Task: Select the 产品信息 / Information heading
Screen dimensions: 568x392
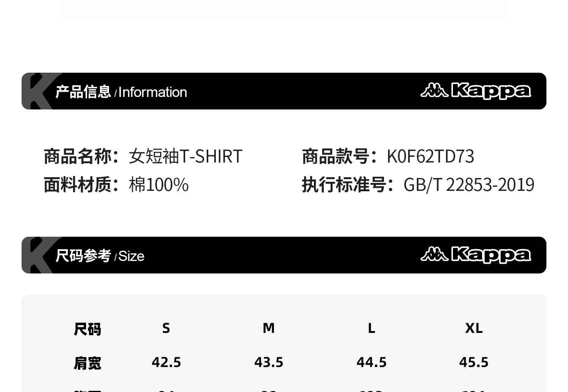Action: click(x=121, y=92)
